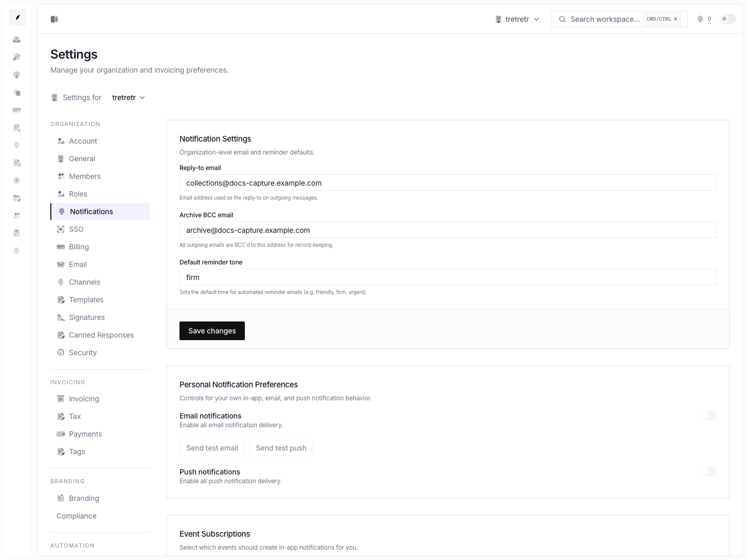Open the clock icon in left rail
This screenshot has width=747, height=560.
(17, 180)
